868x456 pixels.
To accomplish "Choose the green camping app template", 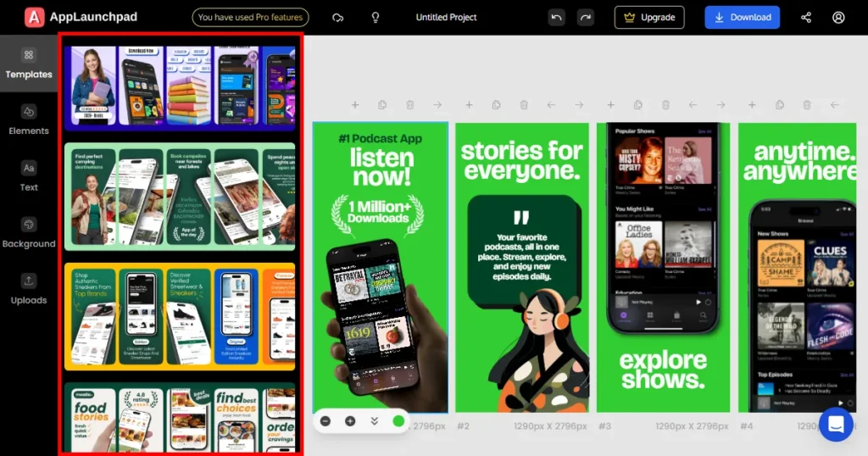I will pyautogui.click(x=180, y=197).
